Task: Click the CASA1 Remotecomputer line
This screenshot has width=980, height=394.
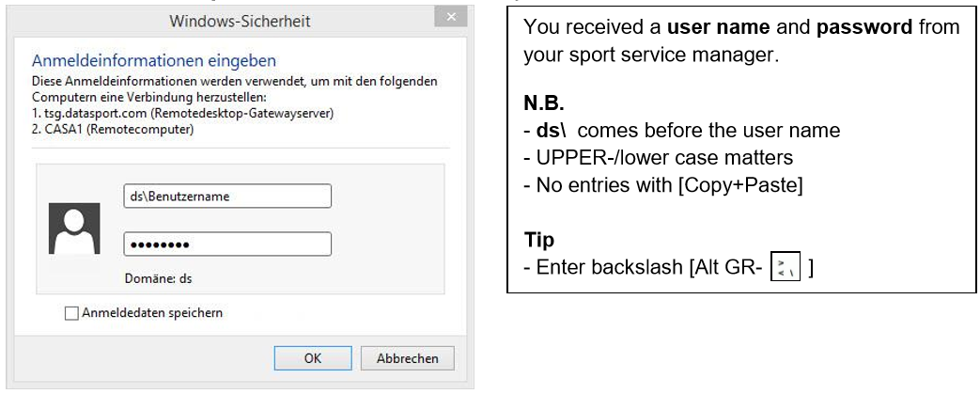Action: point(113,129)
